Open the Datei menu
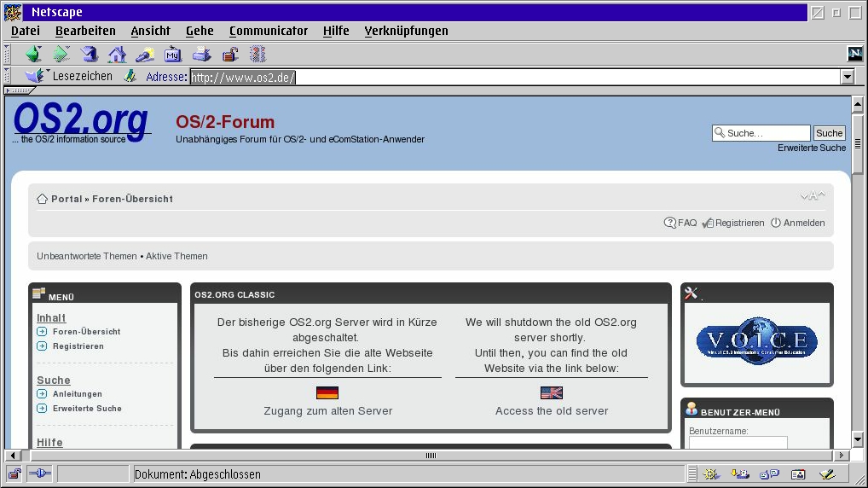 click(26, 31)
